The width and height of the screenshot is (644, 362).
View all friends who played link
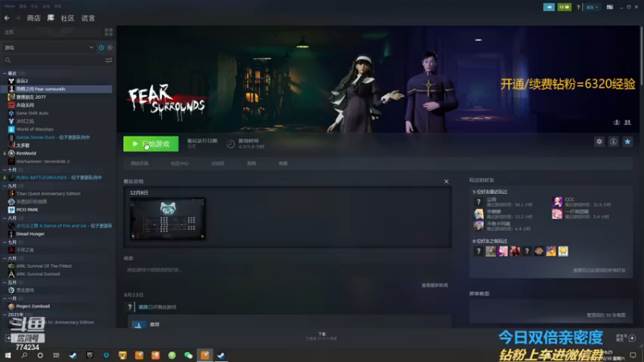click(x=599, y=270)
